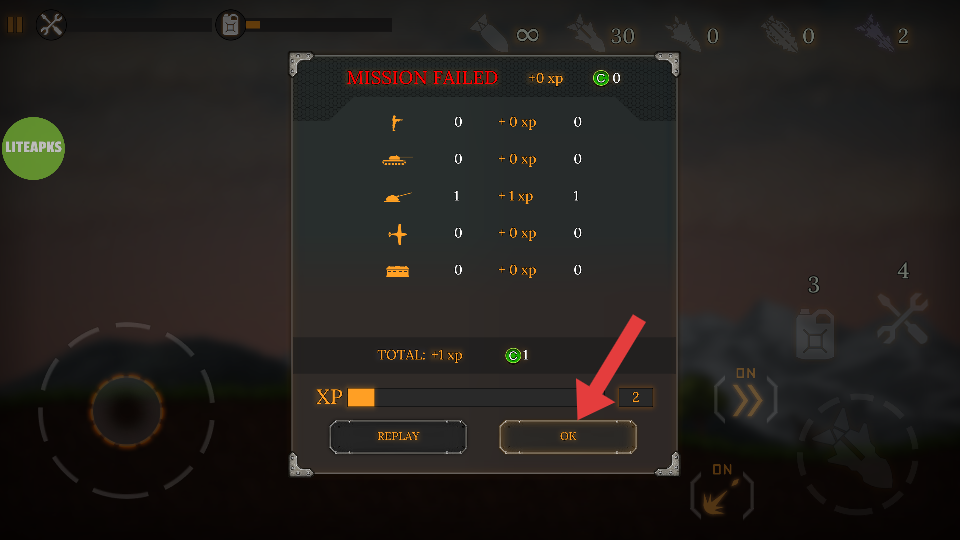Click the OK button
Screen dimensions: 960x540
[x=568, y=437]
